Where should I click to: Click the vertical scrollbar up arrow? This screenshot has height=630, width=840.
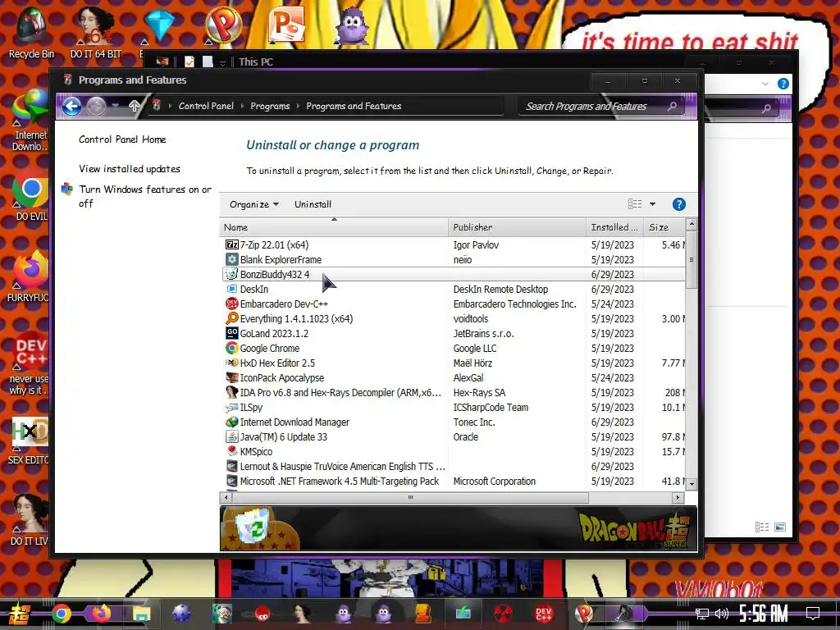[692, 223]
